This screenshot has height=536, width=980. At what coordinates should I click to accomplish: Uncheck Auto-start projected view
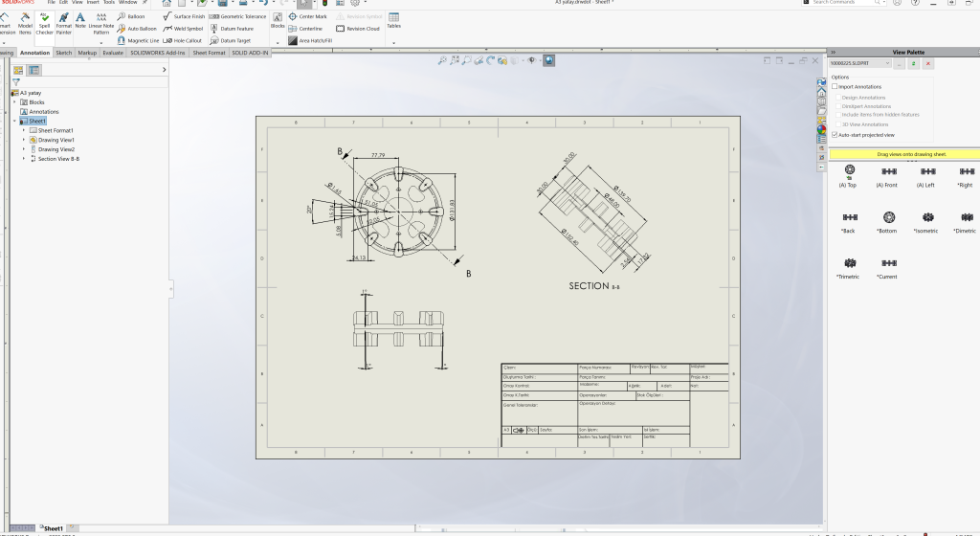point(835,135)
